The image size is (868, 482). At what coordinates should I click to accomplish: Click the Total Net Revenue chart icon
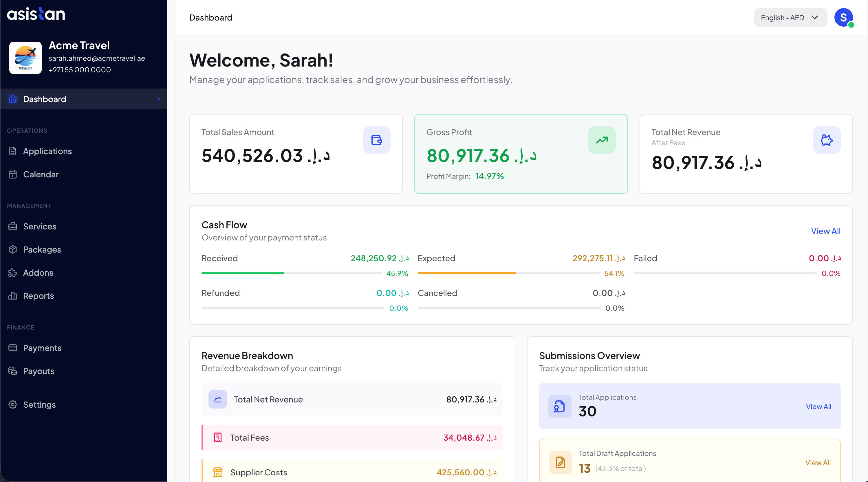point(218,399)
